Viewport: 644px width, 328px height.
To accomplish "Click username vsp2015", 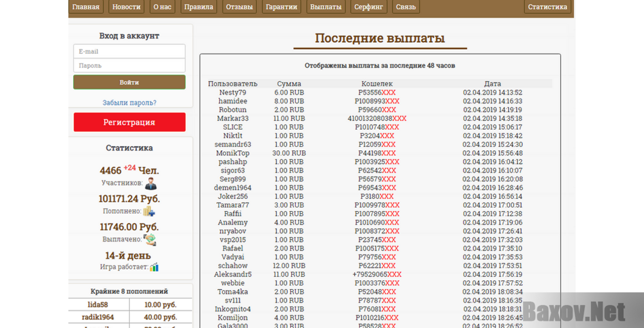I will 232,240.
